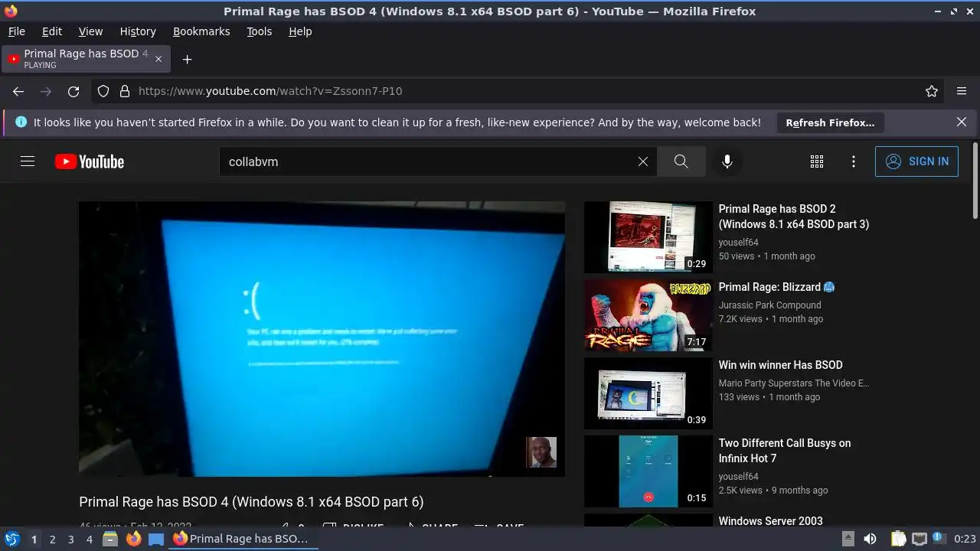980x551 pixels.
Task: Bookmark this page with the star
Action: 932,91
